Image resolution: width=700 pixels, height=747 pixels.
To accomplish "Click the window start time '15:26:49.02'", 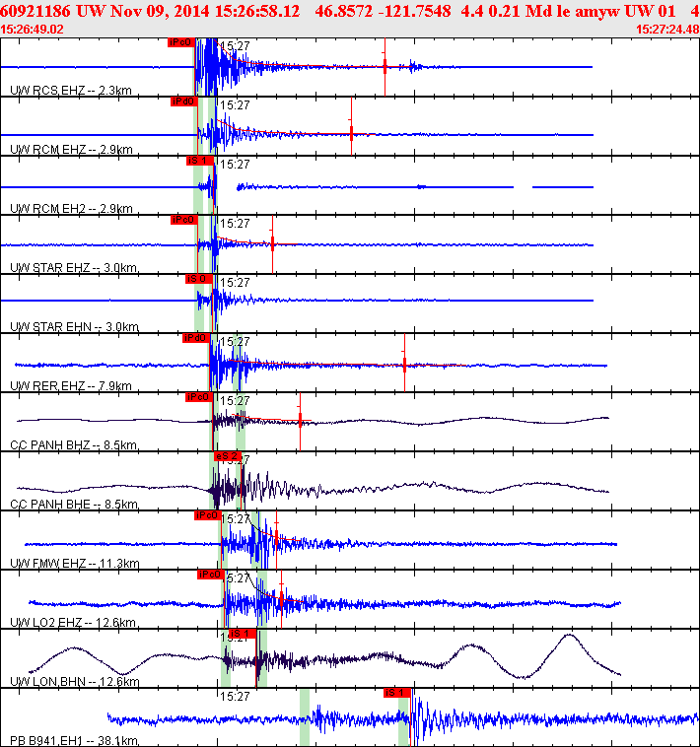I will point(32,29).
